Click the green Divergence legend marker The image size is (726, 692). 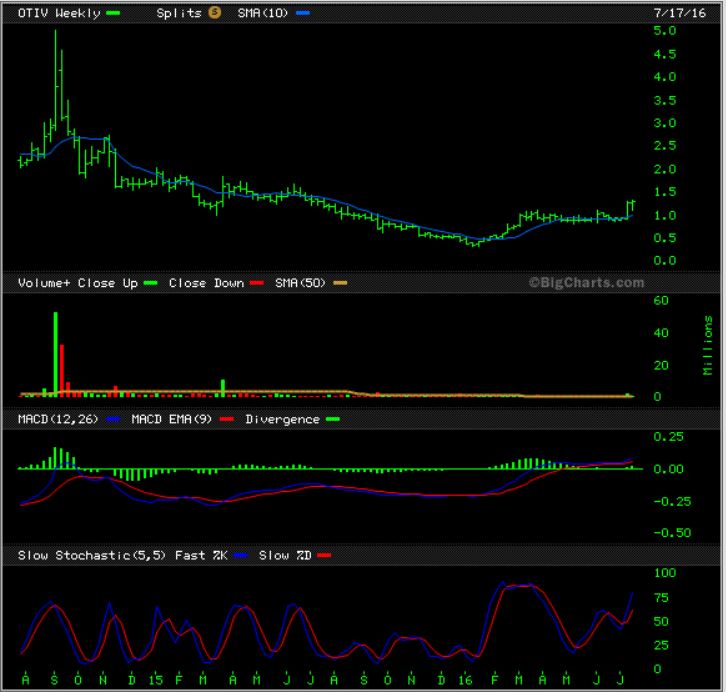tap(332, 419)
